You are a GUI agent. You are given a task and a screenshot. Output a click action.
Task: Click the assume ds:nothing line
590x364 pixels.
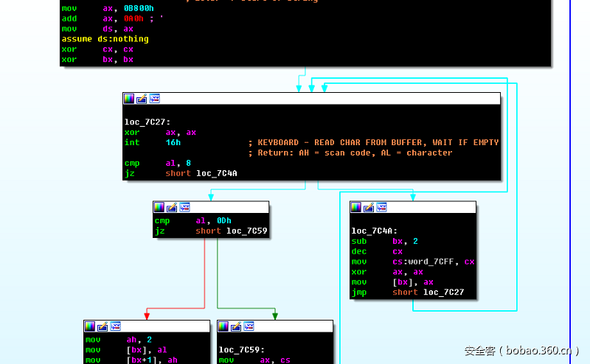[105, 39]
